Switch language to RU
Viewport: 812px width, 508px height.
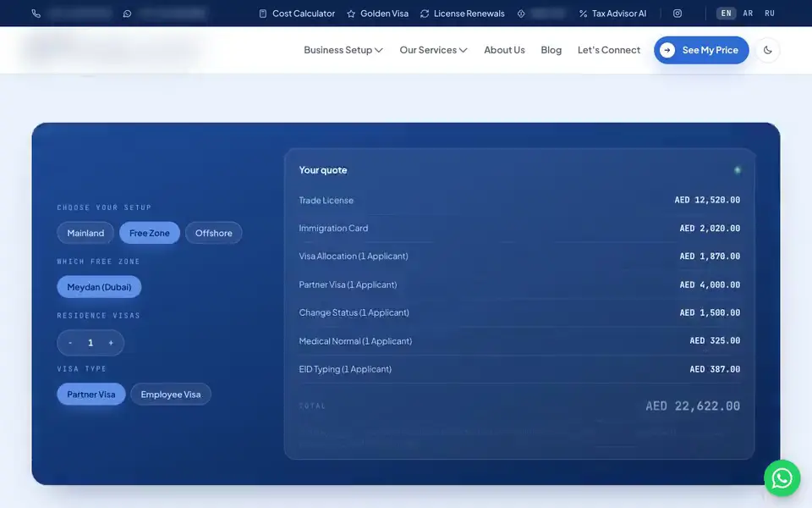770,14
